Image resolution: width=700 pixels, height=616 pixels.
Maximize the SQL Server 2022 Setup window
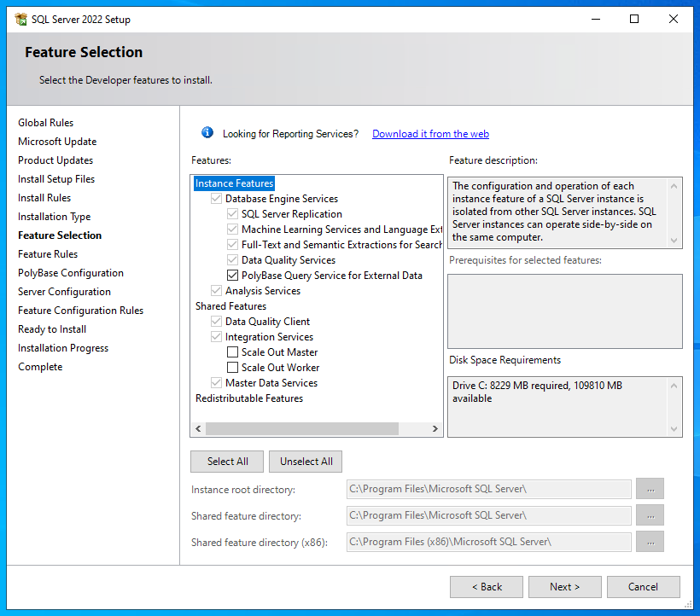pos(634,19)
